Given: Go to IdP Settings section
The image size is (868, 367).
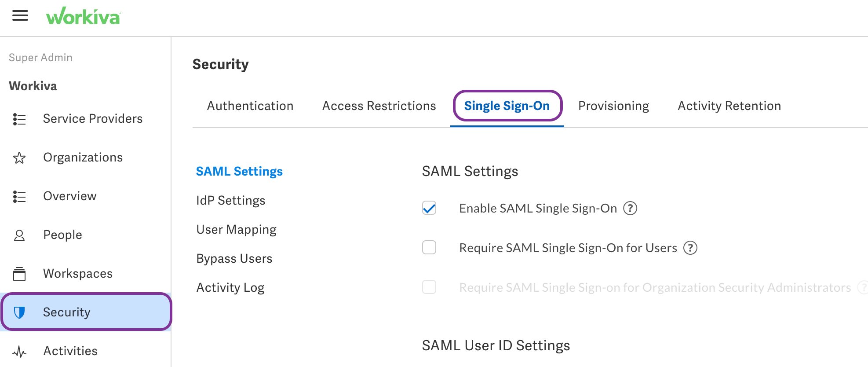Looking at the screenshot, I should point(231,201).
